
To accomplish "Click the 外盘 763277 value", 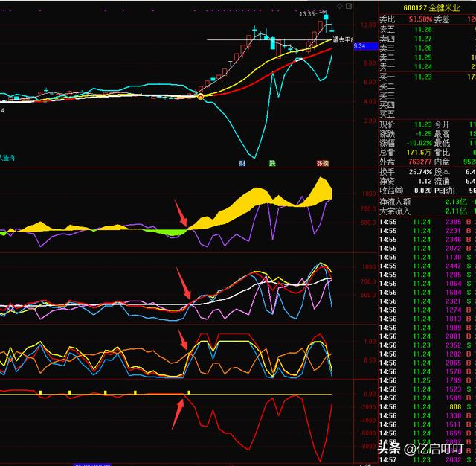I will click(420, 162).
